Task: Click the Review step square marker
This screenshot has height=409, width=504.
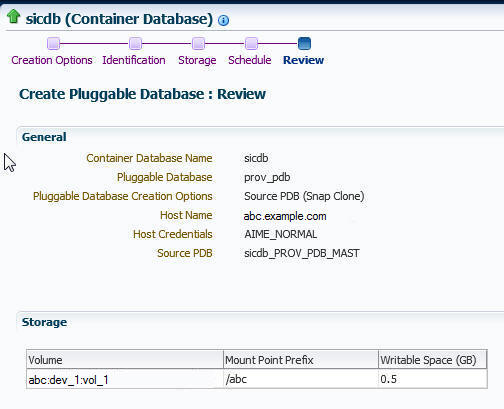Action: pos(304,44)
